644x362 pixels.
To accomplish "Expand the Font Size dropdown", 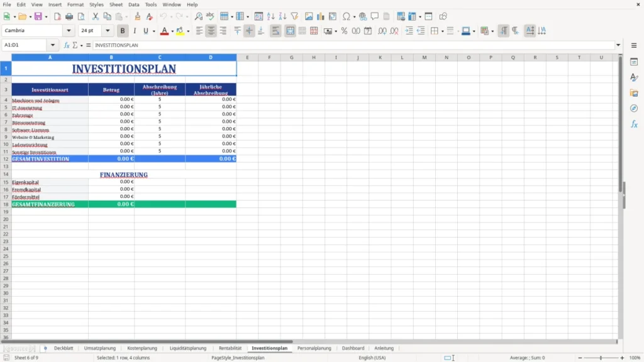I will pos(108,30).
